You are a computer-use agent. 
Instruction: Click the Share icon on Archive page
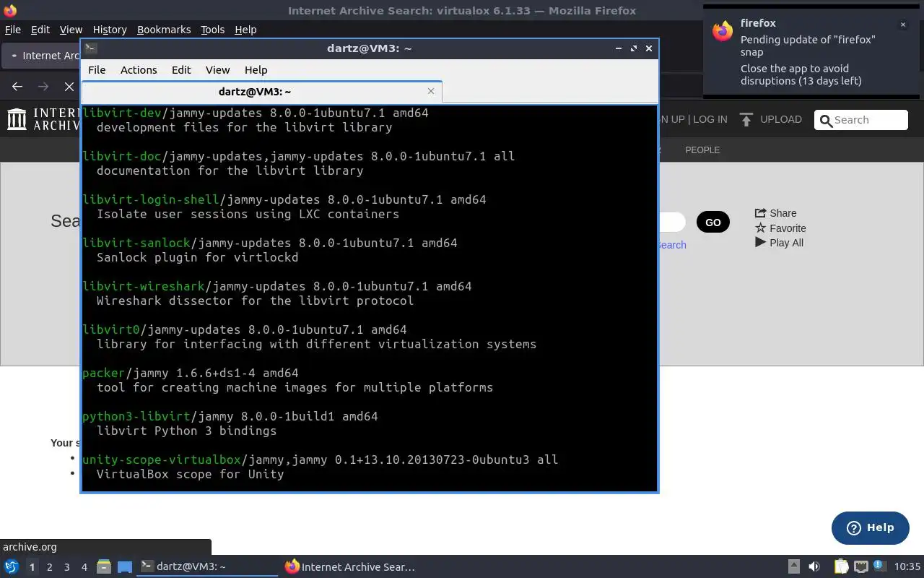(760, 213)
